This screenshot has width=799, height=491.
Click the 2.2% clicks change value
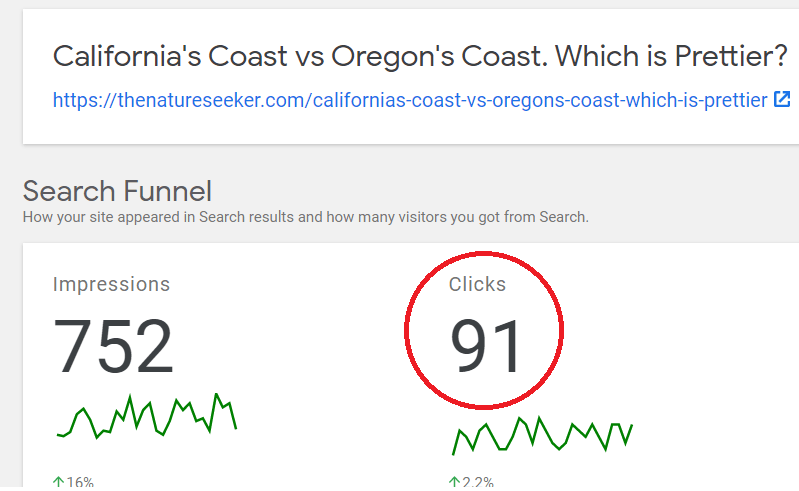pyautogui.click(x=478, y=482)
